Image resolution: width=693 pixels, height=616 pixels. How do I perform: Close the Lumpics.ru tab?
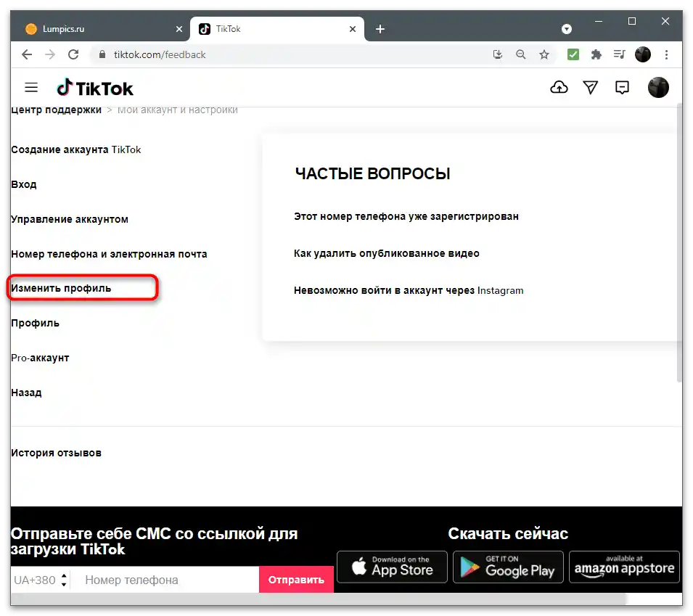tap(179, 29)
